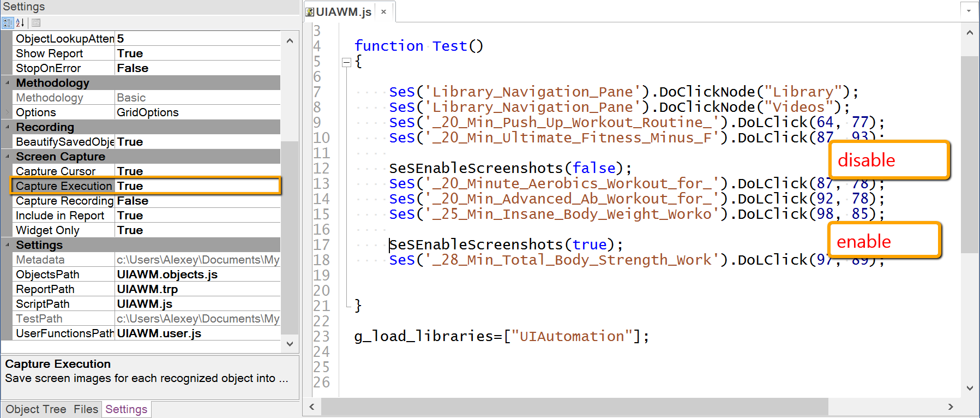
Task: Select the Capture Execution True value
Action: tap(197, 186)
